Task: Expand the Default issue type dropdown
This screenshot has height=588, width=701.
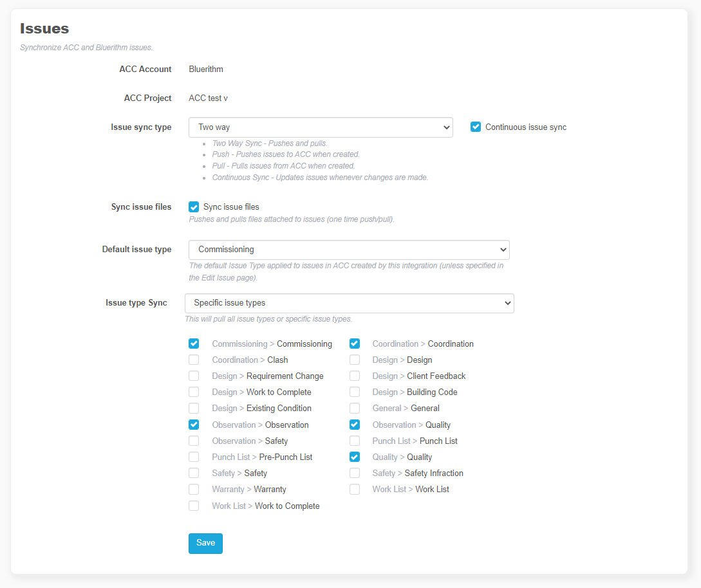Action: (x=349, y=250)
